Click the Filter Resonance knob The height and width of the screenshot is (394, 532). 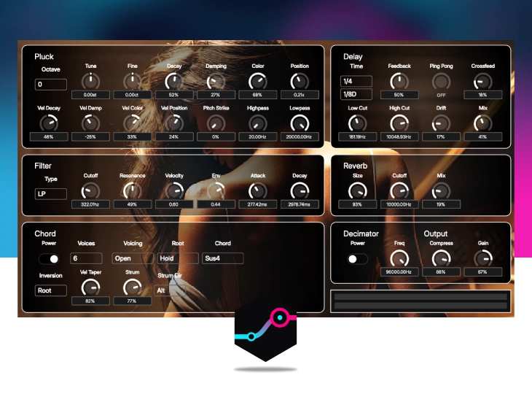(x=133, y=191)
